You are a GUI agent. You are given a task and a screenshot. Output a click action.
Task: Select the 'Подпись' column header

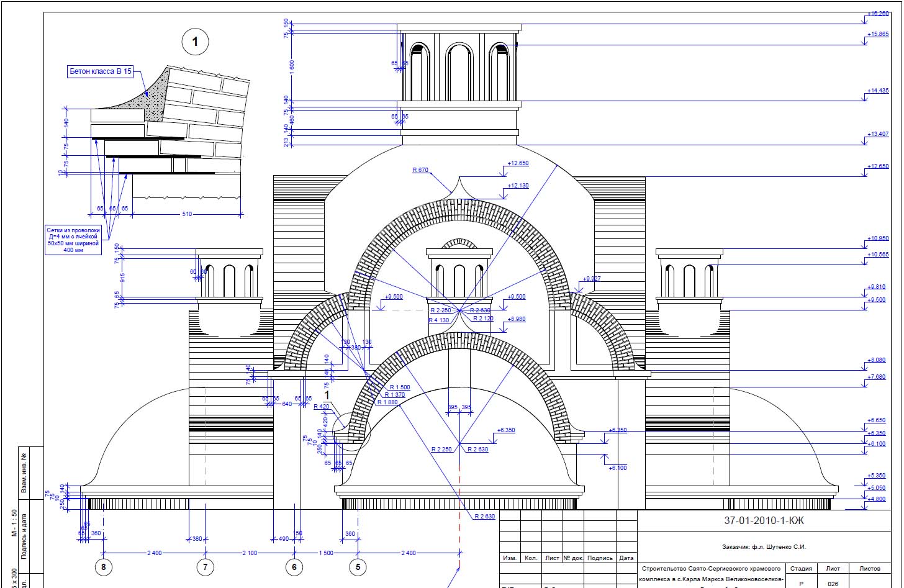click(x=600, y=558)
